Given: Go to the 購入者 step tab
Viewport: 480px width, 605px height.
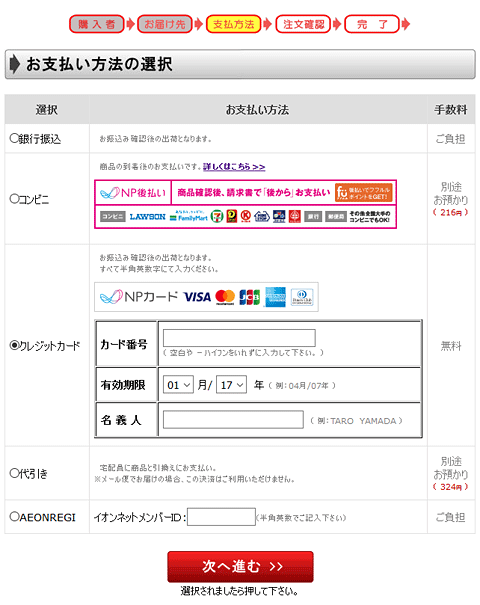Looking at the screenshot, I should tap(96, 24).
